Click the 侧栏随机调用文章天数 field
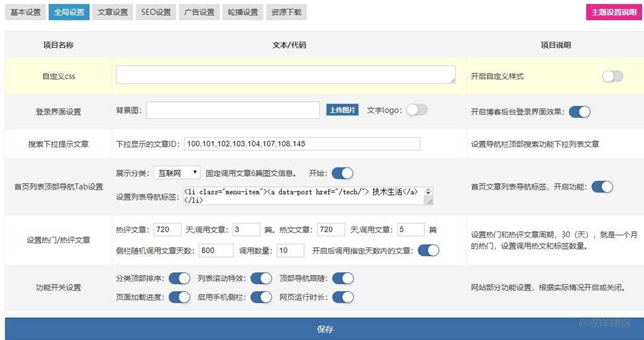 pyautogui.click(x=216, y=251)
